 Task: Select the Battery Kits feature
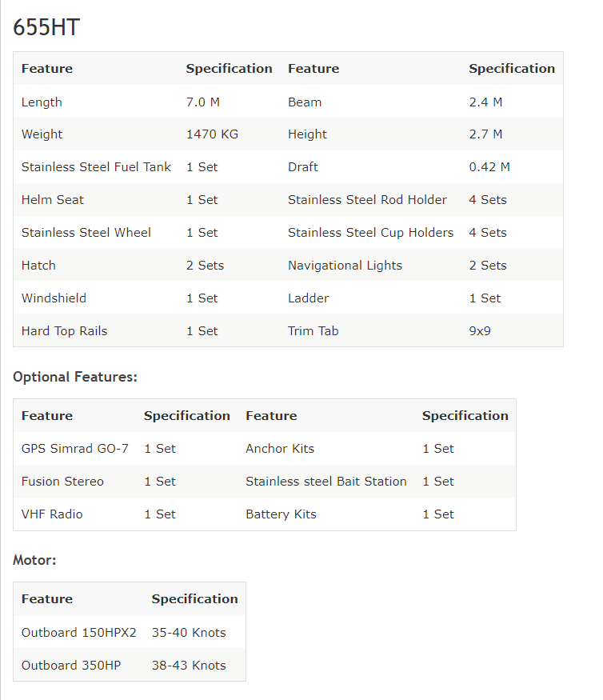point(281,514)
